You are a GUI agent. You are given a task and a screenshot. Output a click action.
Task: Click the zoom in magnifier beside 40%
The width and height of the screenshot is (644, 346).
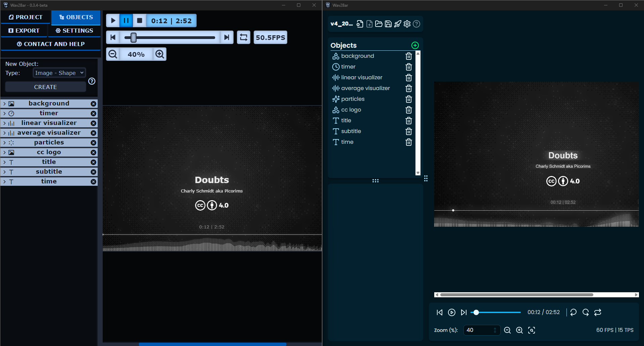(x=160, y=54)
